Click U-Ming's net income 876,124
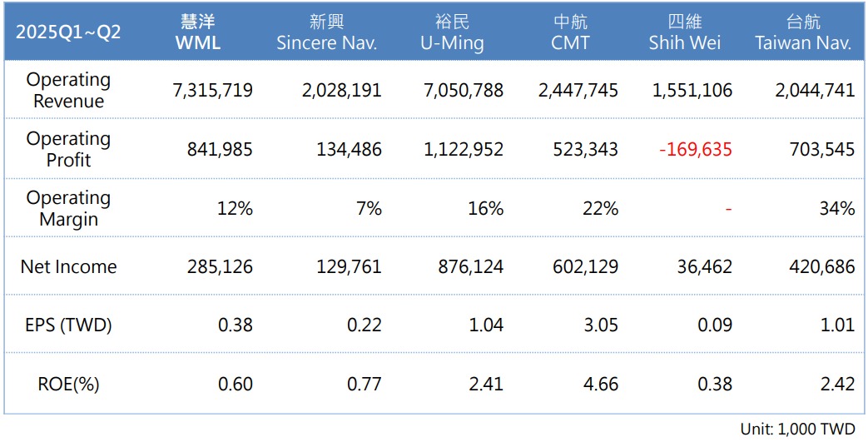This screenshot has height=442, width=868. (472, 267)
